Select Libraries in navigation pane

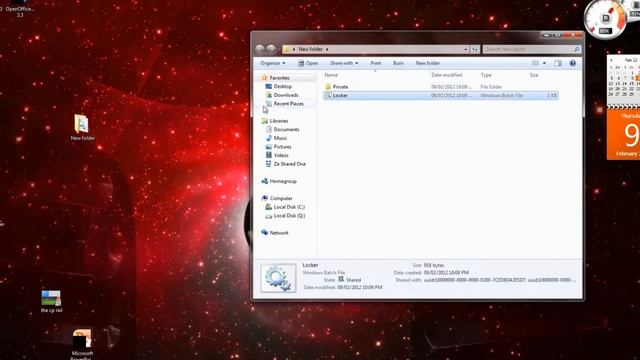pyautogui.click(x=279, y=121)
